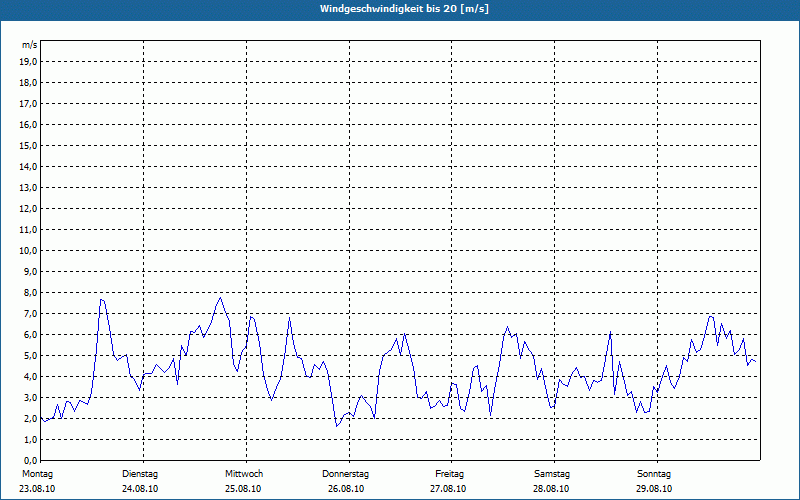Click the 15,0 y-axis label
The width and height of the screenshot is (800, 500).
click(x=28, y=145)
